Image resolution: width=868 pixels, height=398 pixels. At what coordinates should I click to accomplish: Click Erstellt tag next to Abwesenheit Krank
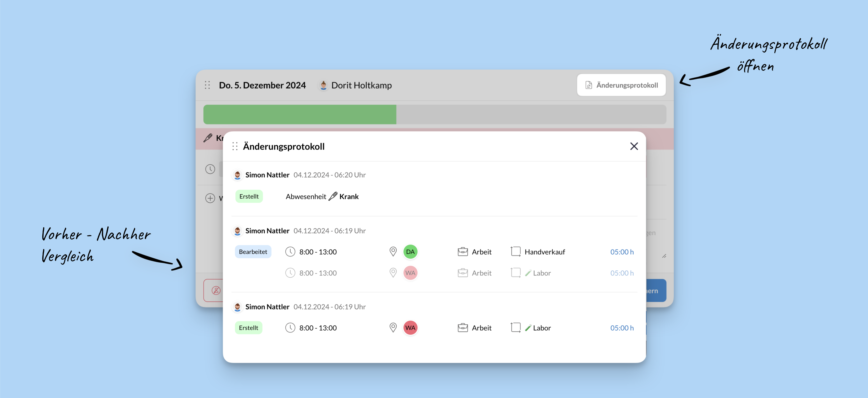click(249, 196)
